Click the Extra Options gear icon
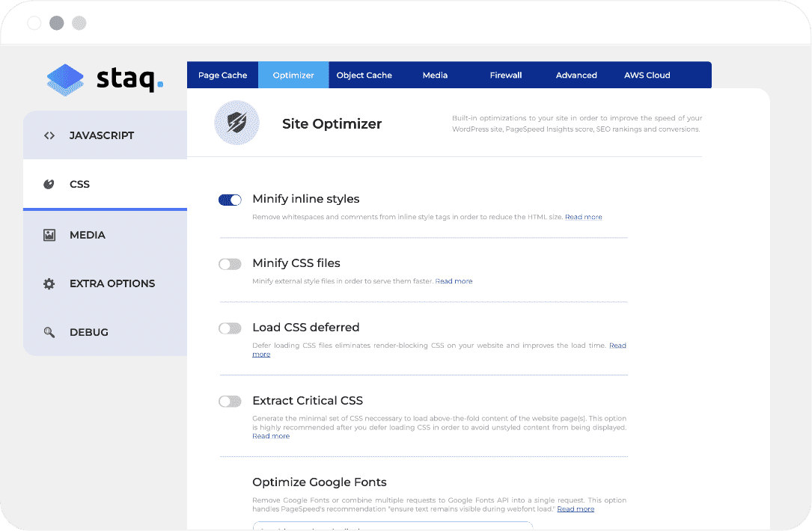Viewport: 812px width, 531px height. tap(49, 283)
